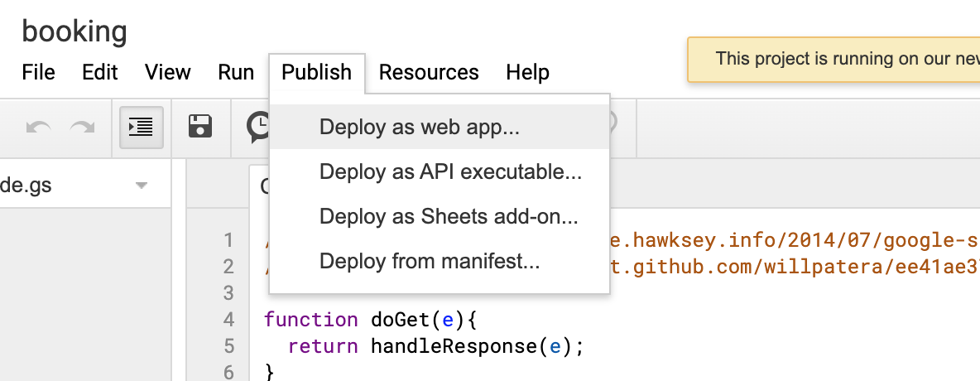Pick Deploy as Sheets add-on
Viewport: 980px width, 381px height.
[449, 217]
